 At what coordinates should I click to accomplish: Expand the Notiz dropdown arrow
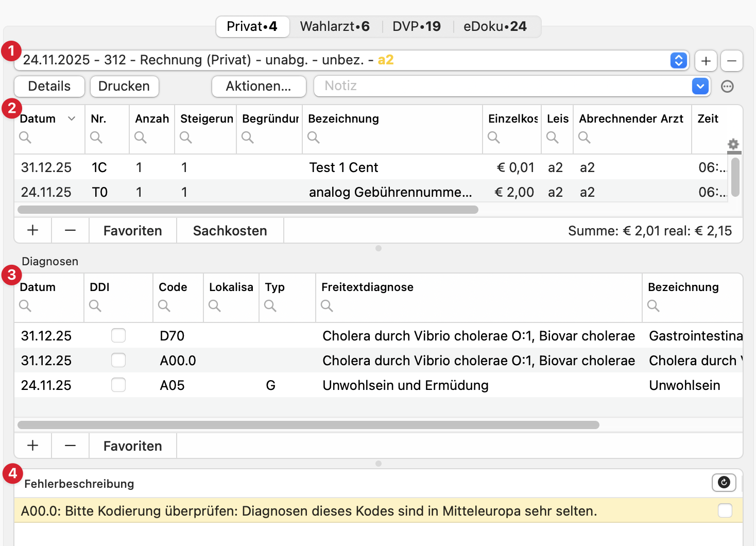click(700, 86)
